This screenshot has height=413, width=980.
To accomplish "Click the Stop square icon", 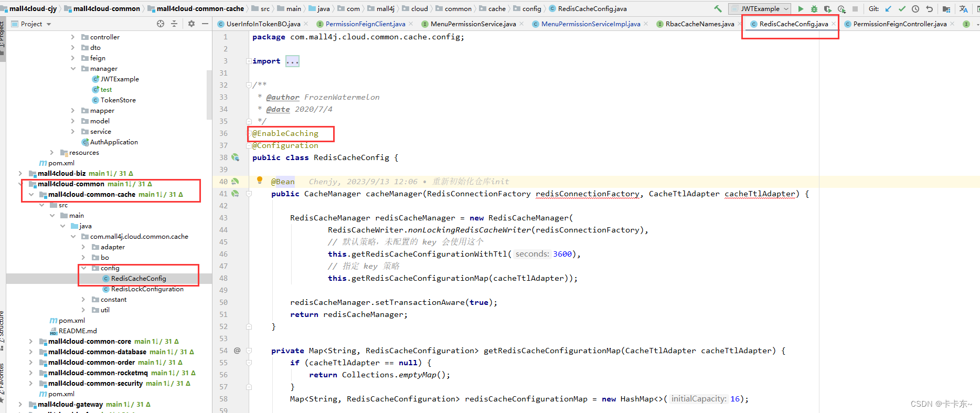I will (x=855, y=8).
